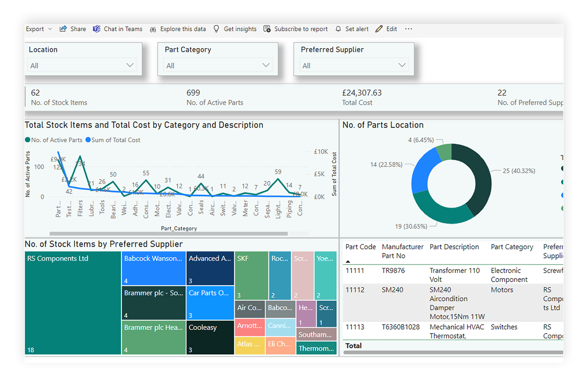Select the RS Components Ltd treemap tile
588x387 pixels.
(x=73, y=303)
